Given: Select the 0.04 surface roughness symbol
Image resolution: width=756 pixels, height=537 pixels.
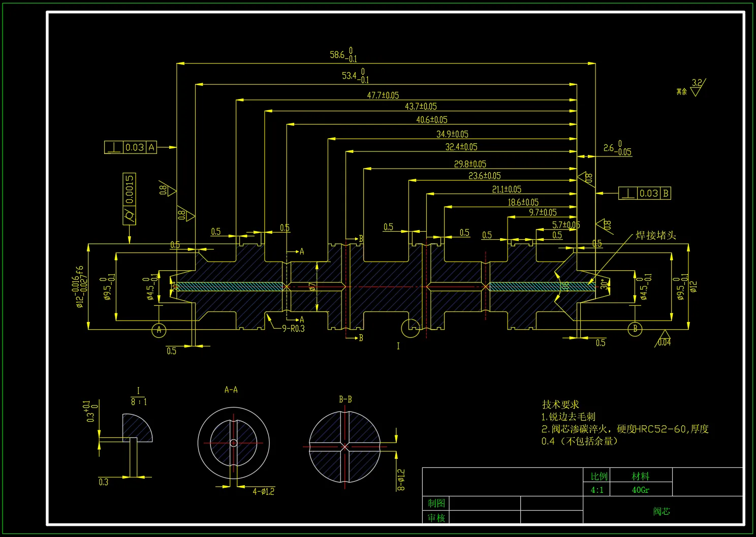Looking at the screenshot, I should 663,339.
